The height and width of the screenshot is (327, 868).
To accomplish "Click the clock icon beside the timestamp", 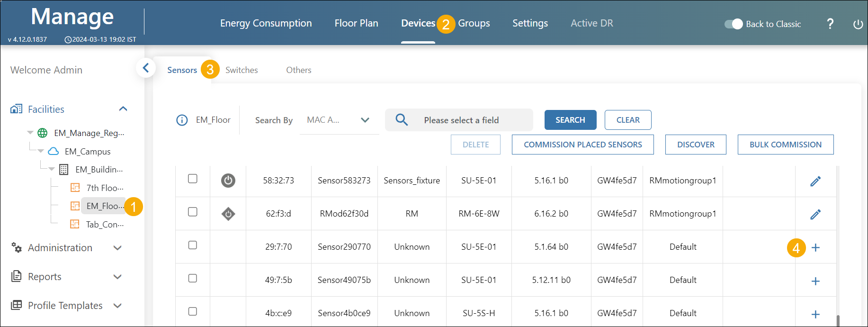I will coord(68,40).
